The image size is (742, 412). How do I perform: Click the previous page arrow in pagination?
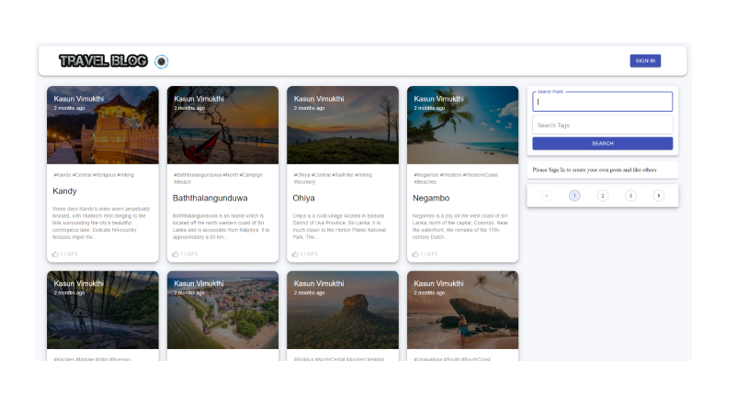pyautogui.click(x=547, y=196)
